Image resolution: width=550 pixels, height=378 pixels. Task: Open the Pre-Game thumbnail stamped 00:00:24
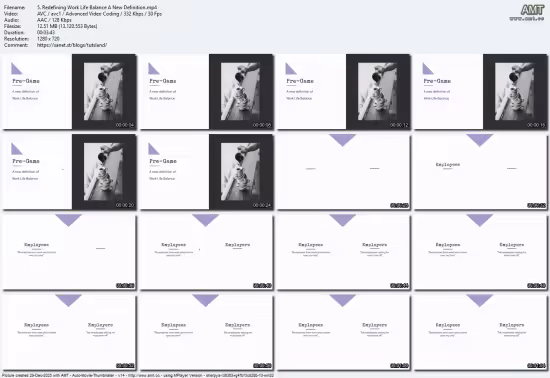[207, 172]
